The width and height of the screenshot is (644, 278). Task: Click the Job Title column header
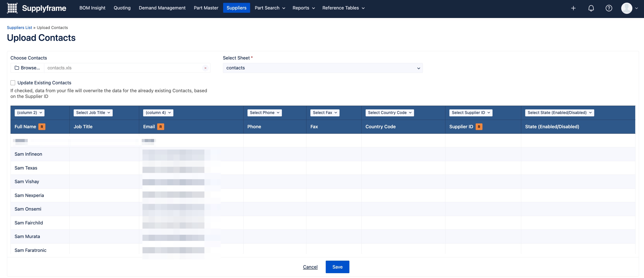[83, 127]
